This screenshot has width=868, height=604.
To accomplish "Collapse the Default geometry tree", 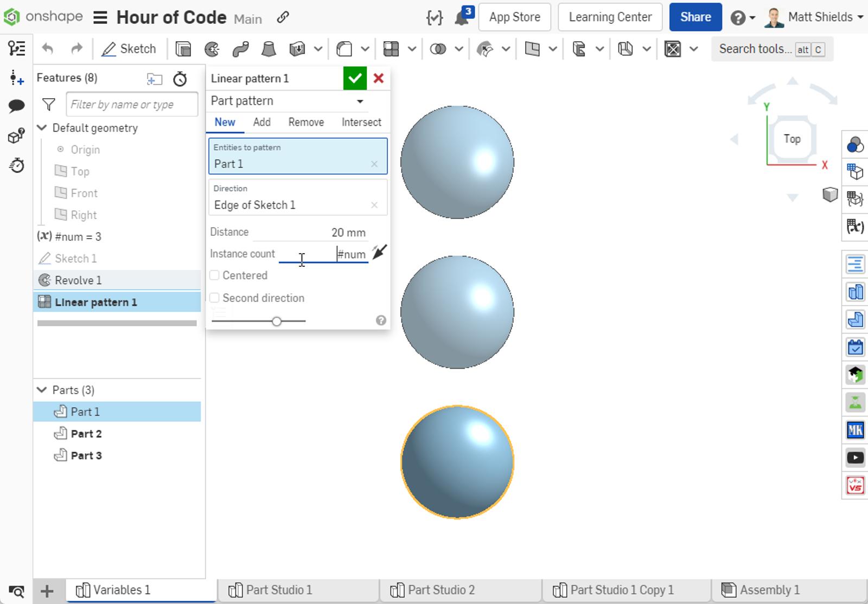I will tap(42, 128).
